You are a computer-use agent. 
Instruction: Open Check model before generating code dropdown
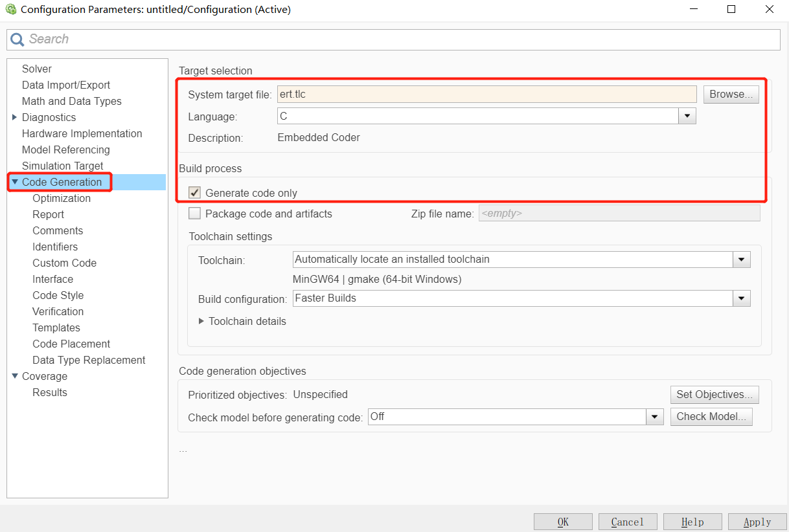tap(655, 417)
